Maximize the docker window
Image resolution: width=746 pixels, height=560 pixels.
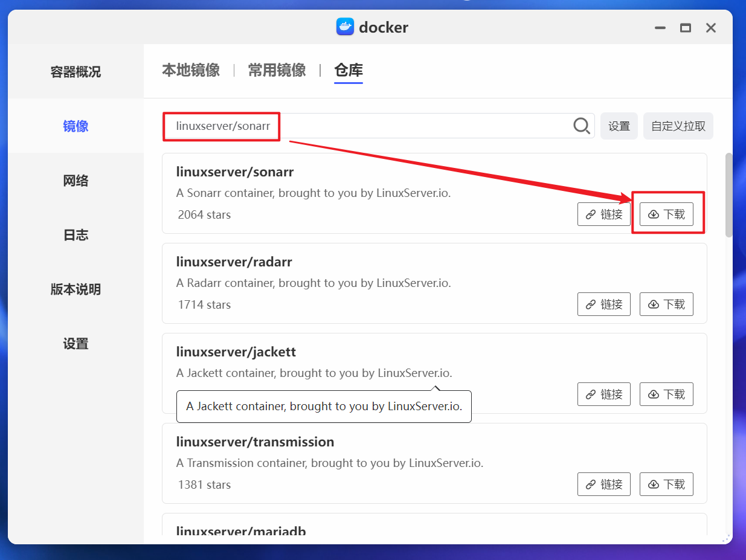[x=685, y=28]
